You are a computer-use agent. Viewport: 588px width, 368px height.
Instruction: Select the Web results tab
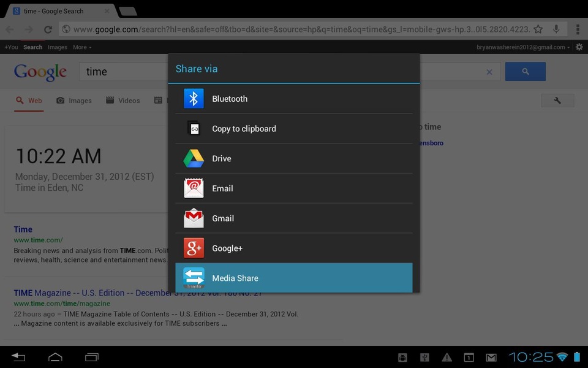29,101
